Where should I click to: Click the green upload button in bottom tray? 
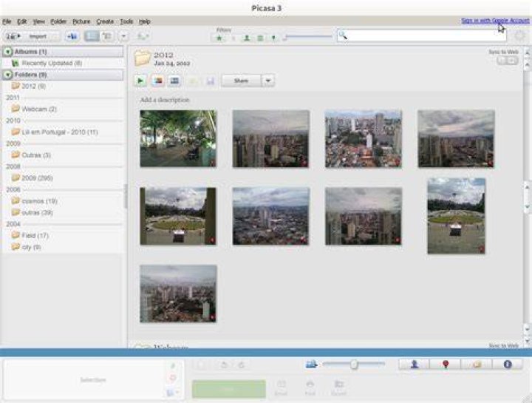tap(228, 389)
